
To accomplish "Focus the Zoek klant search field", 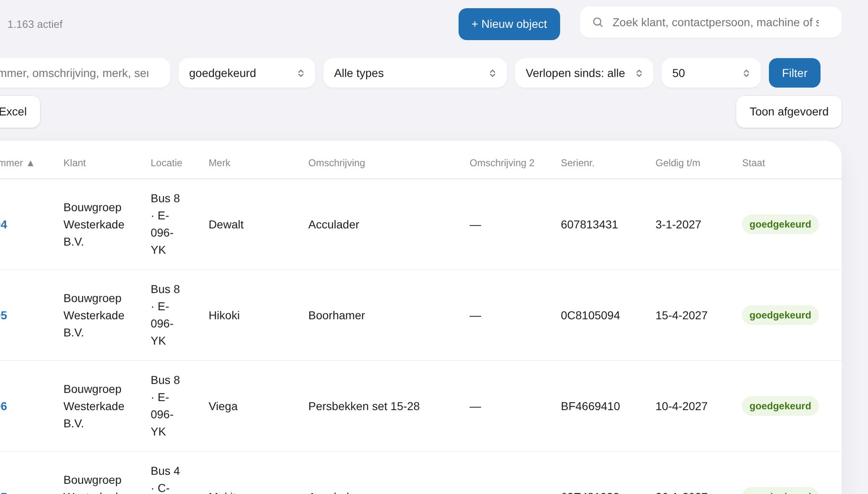I will coord(710,22).
